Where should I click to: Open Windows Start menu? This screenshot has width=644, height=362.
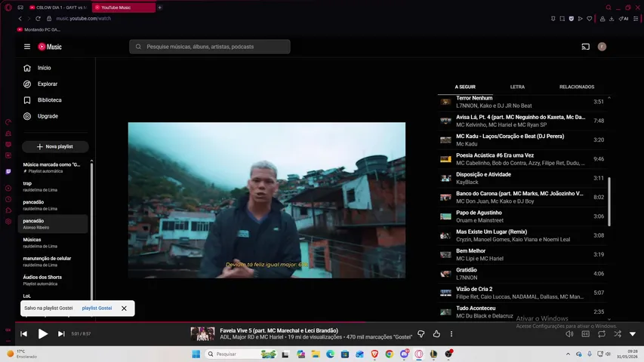point(196,354)
